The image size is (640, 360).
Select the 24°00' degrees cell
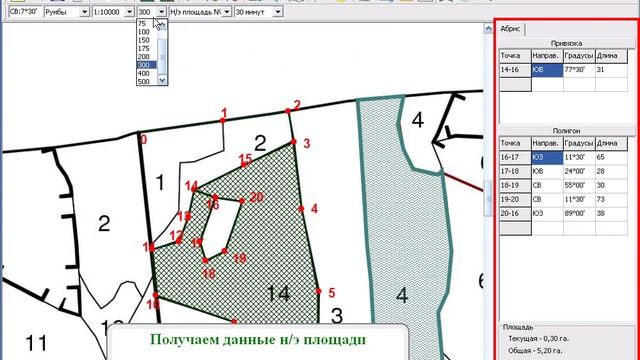tap(579, 171)
